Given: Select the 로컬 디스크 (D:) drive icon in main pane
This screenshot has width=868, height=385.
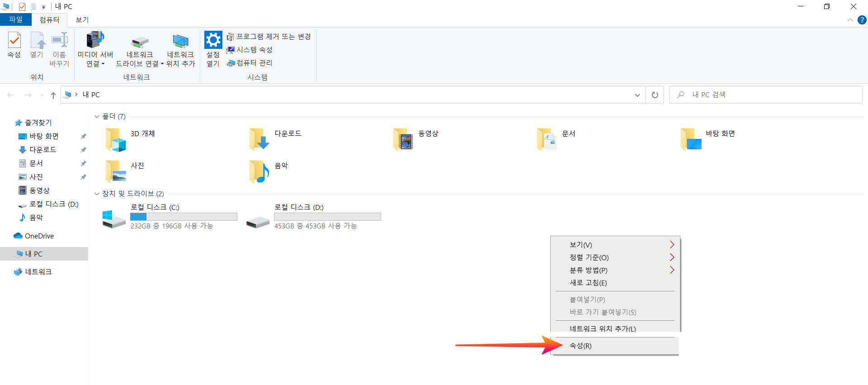Looking at the screenshot, I should point(258,222).
